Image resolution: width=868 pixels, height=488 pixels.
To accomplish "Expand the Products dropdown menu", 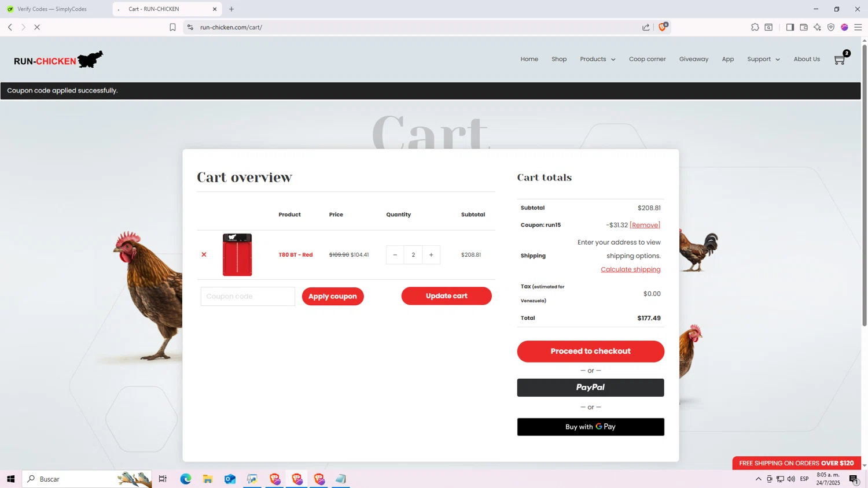I will coord(598,59).
